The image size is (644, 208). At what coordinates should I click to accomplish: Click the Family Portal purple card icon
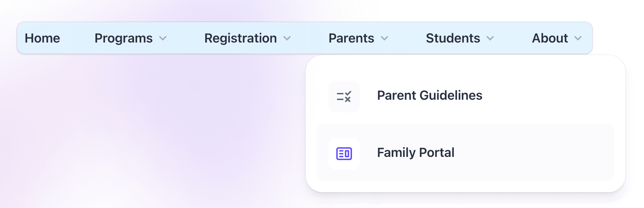point(344,154)
